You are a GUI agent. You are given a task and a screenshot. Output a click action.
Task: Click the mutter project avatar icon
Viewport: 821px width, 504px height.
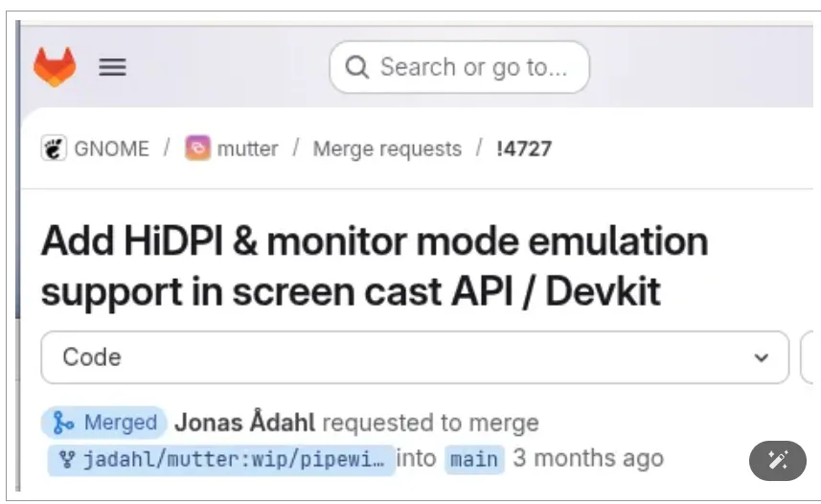tap(198, 149)
